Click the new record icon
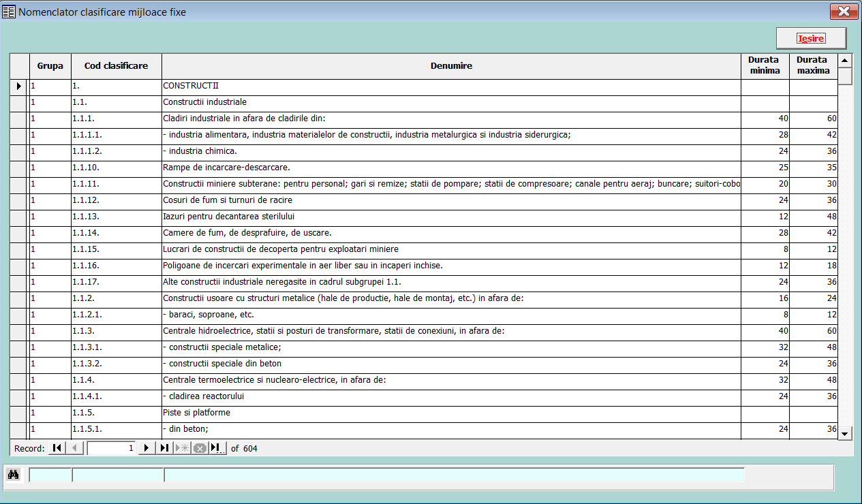Screen dimensions: 862x504 pos(181,447)
